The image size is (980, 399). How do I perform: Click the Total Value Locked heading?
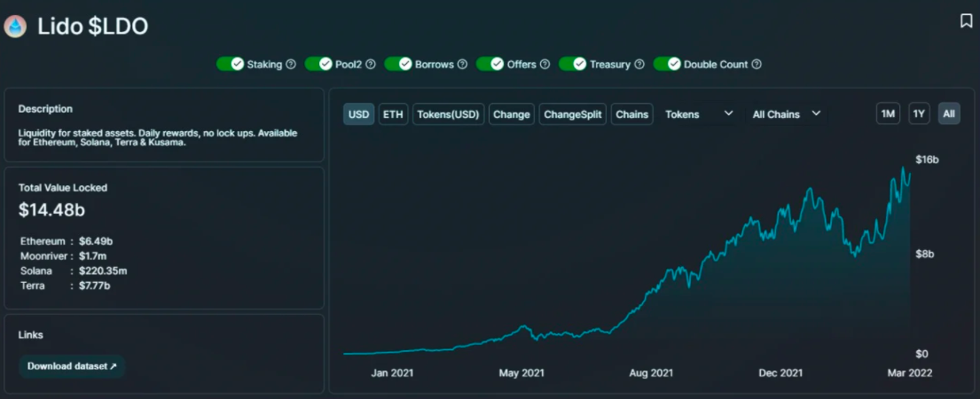[x=62, y=187]
